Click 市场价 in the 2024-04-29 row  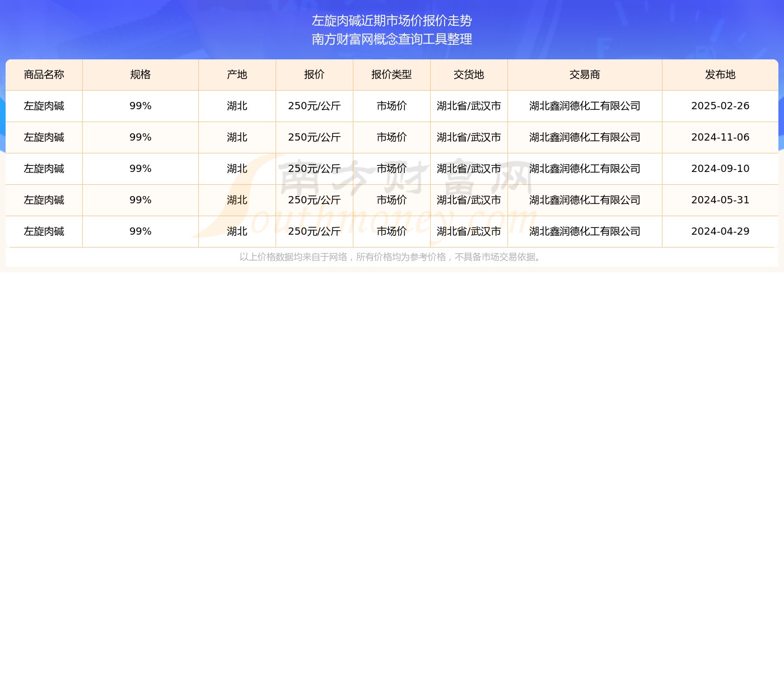point(392,231)
